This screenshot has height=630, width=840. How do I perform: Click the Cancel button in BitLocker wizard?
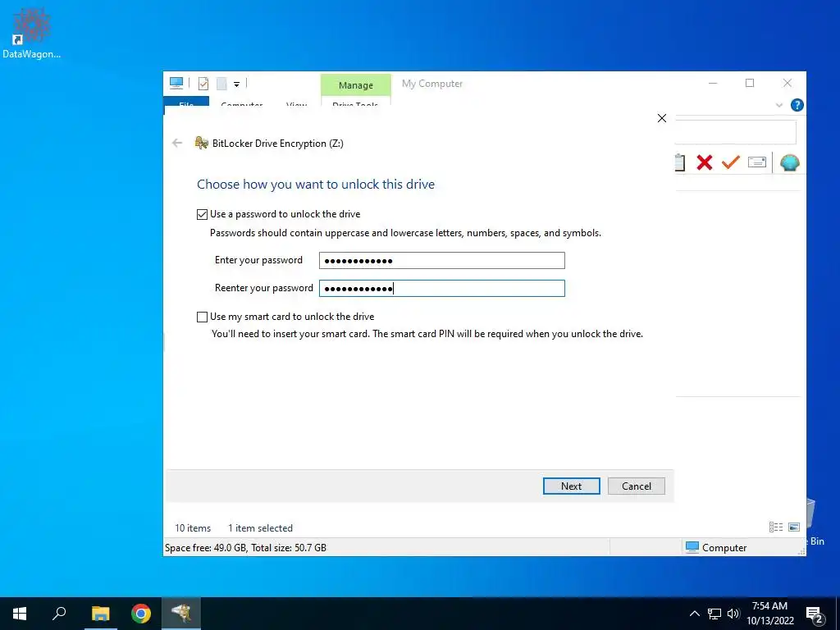coord(637,486)
